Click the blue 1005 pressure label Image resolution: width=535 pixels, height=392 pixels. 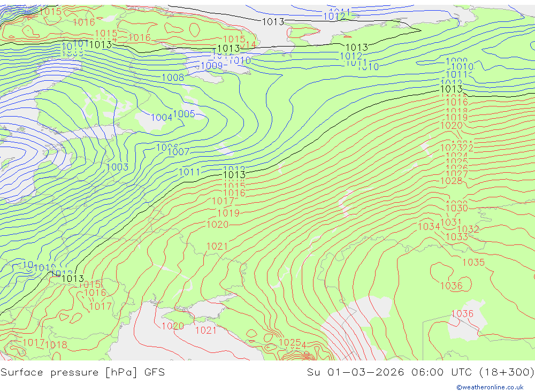pos(184,114)
